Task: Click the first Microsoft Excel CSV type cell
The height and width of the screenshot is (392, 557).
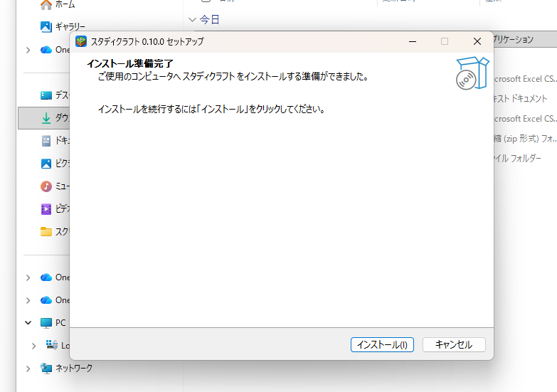Action: [x=525, y=79]
